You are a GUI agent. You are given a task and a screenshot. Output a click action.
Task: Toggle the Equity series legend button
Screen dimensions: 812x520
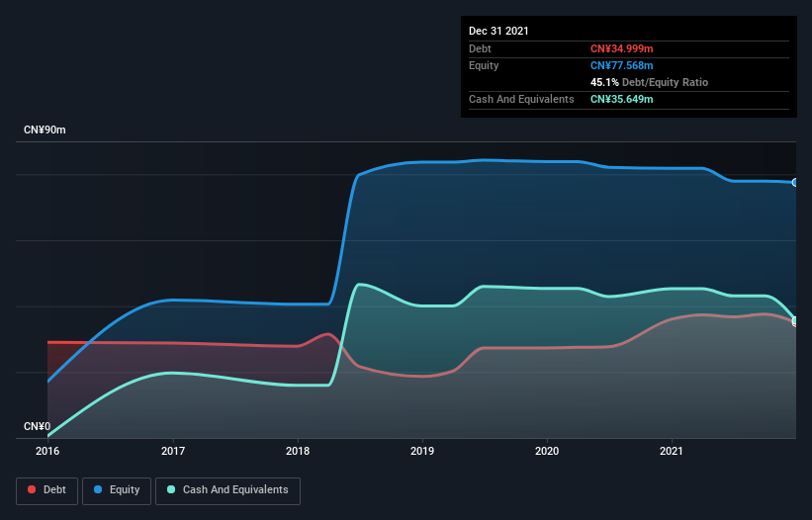[117, 490]
